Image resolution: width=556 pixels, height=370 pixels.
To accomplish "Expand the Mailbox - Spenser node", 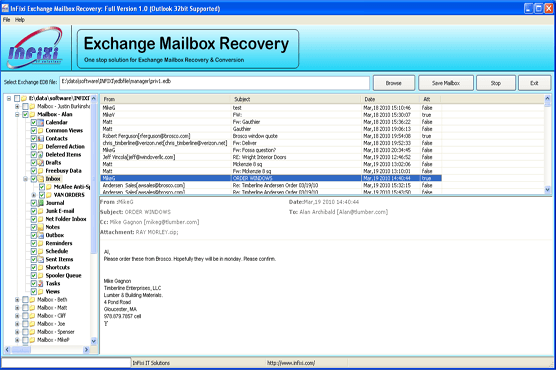I will click(x=17, y=332).
